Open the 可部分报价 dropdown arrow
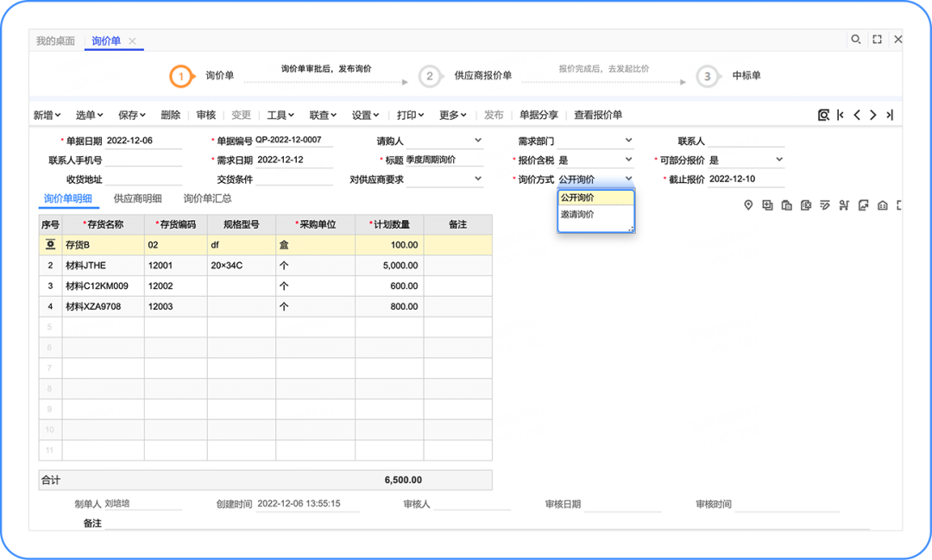Image resolution: width=932 pixels, height=560 pixels. (779, 160)
